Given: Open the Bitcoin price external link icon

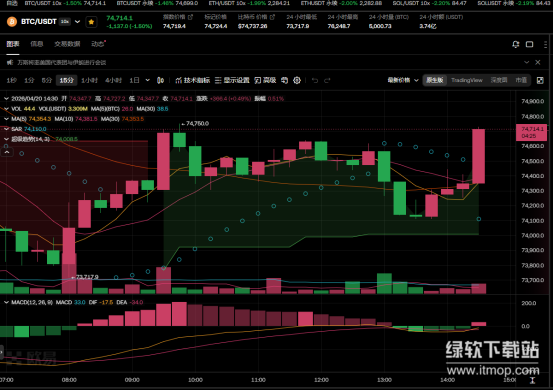Looking at the screenshot, I should pyautogui.click(x=272, y=17).
